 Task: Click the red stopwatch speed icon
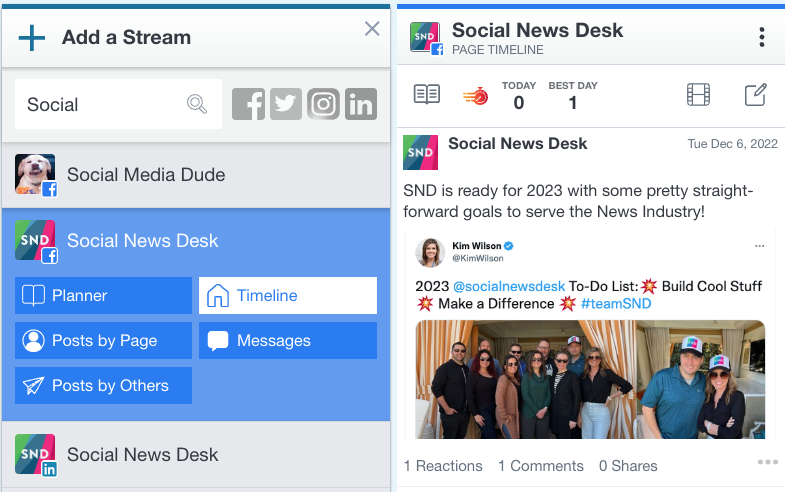click(476, 95)
